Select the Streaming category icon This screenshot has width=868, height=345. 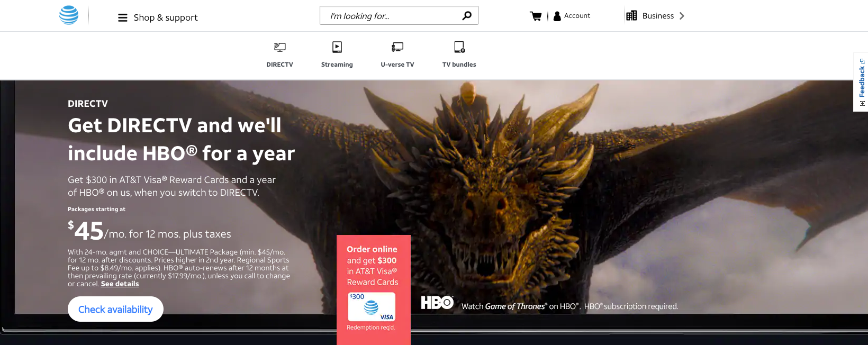[337, 48]
